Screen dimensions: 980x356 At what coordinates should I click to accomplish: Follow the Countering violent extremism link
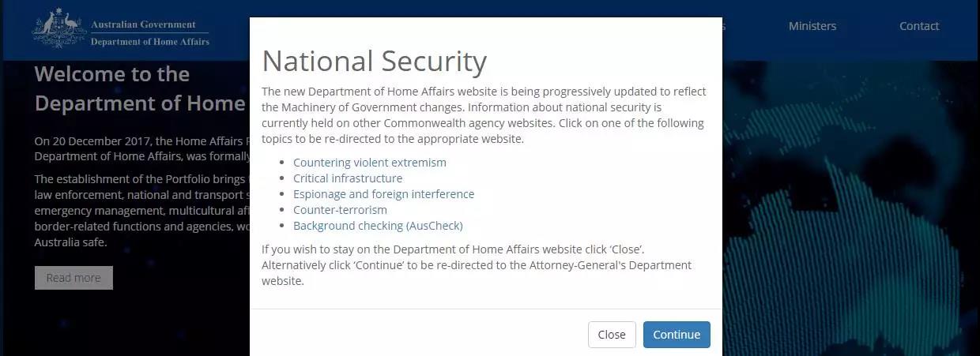pos(369,163)
